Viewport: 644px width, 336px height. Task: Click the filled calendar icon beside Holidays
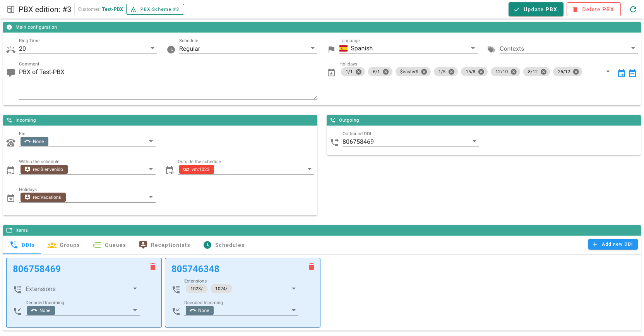(x=622, y=73)
